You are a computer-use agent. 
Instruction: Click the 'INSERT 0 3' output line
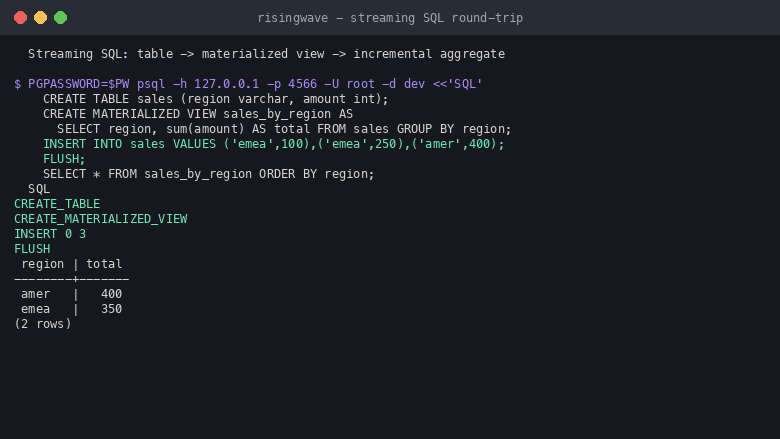click(x=50, y=234)
